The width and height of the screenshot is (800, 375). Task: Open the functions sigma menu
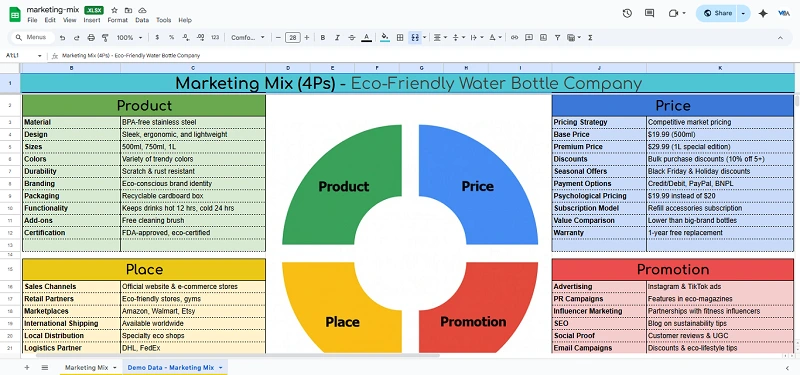pyautogui.click(x=590, y=38)
